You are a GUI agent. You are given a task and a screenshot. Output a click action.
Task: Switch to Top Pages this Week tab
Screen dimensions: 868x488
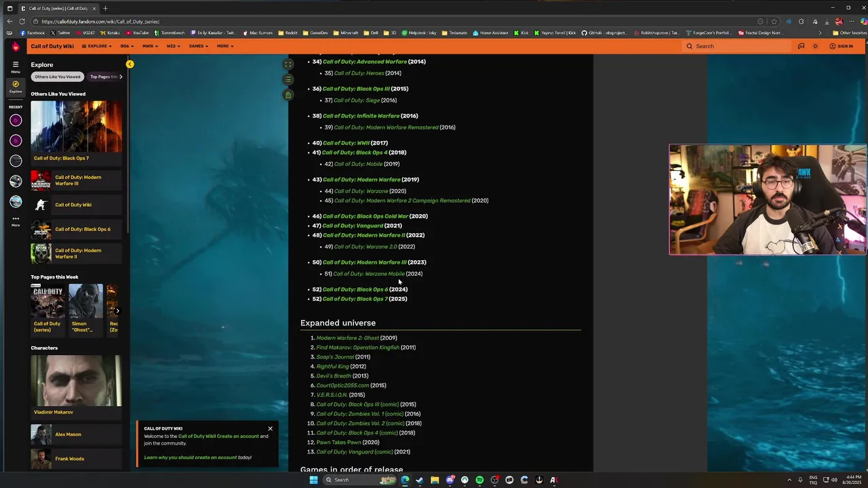coord(105,77)
